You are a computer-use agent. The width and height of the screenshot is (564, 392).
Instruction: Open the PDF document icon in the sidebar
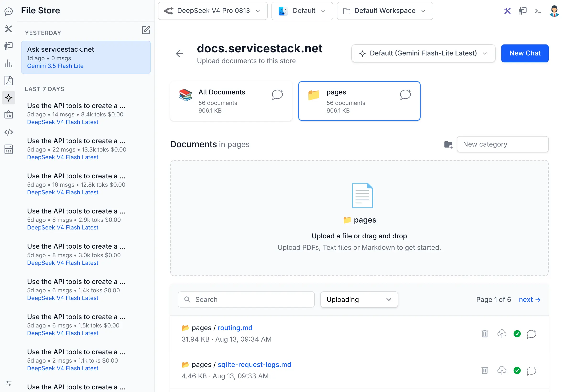click(9, 81)
